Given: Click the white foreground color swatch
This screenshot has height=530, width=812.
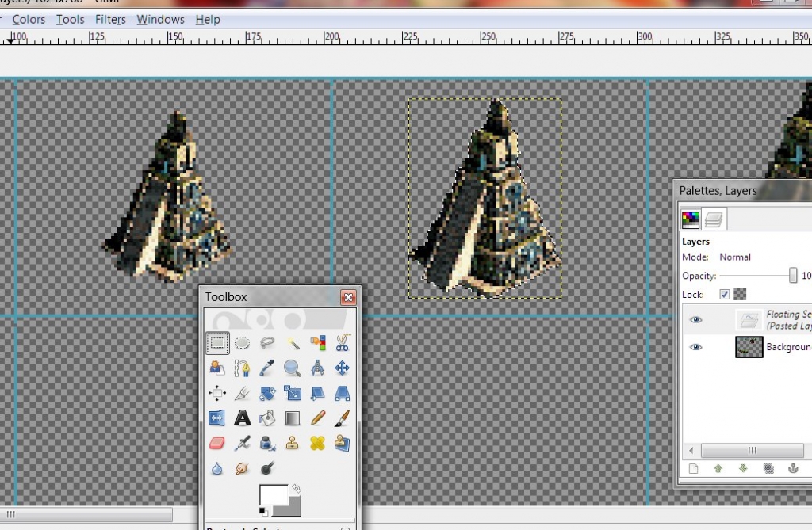Looking at the screenshot, I should pos(273,496).
